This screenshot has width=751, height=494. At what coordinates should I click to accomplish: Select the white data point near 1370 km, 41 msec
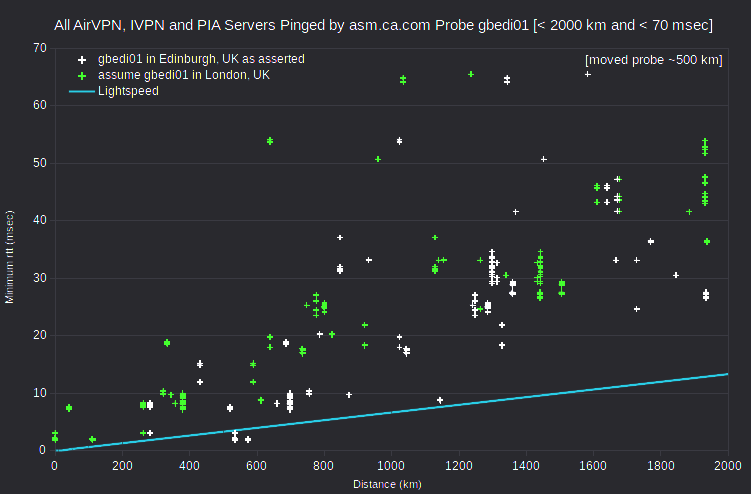tap(516, 212)
